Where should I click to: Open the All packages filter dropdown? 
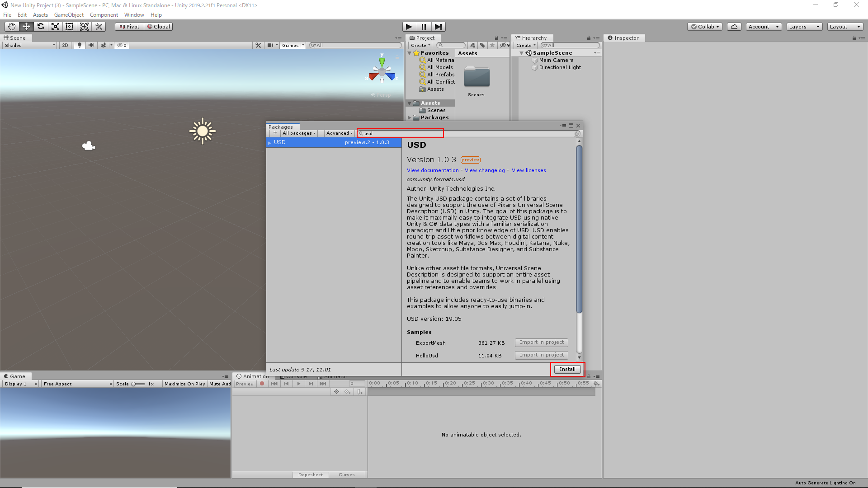click(299, 133)
